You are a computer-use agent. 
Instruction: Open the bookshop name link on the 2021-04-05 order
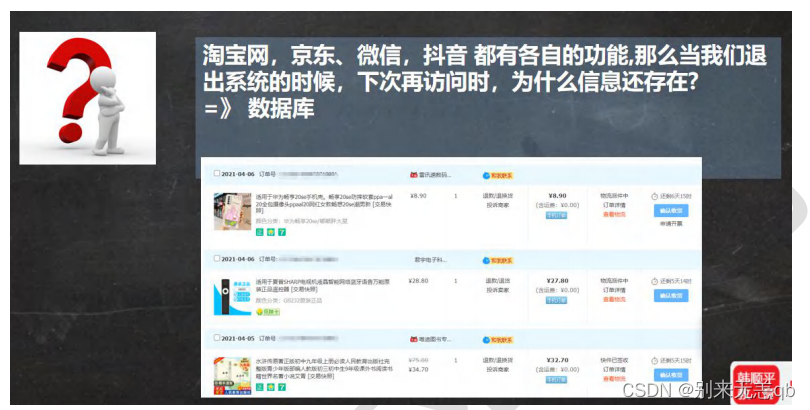pyautogui.click(x=434, y=339)
